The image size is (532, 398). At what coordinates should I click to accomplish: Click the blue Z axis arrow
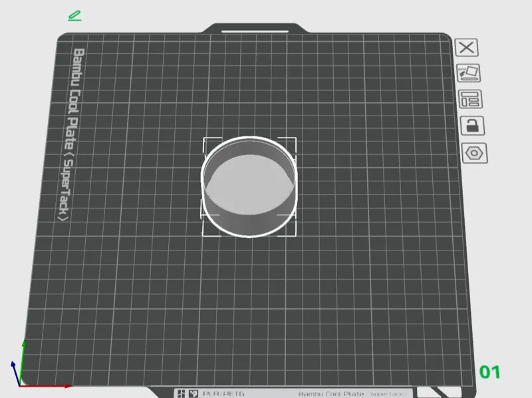pyautogui.click(x=15, y=373)
